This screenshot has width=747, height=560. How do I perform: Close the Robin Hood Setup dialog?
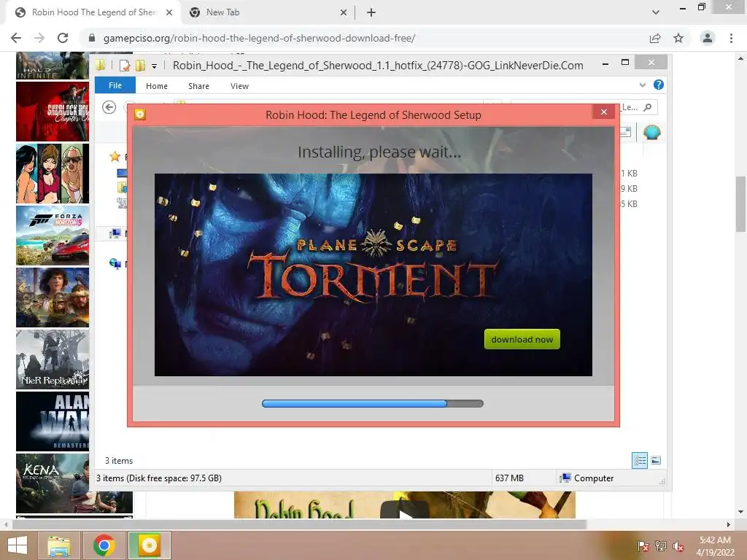(603, 112)
